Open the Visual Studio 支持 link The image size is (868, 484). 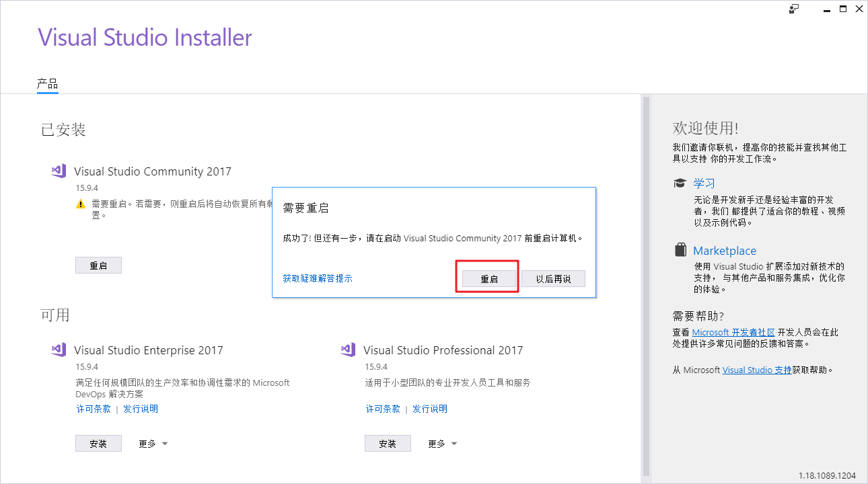(757, 370)
